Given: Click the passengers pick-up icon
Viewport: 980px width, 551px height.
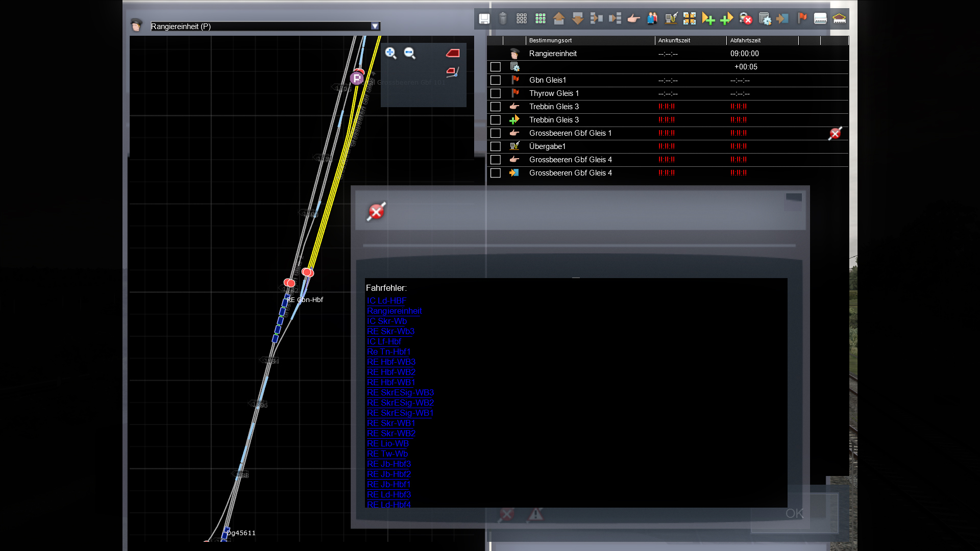Looking at the screenshot, I should [652, 19].
